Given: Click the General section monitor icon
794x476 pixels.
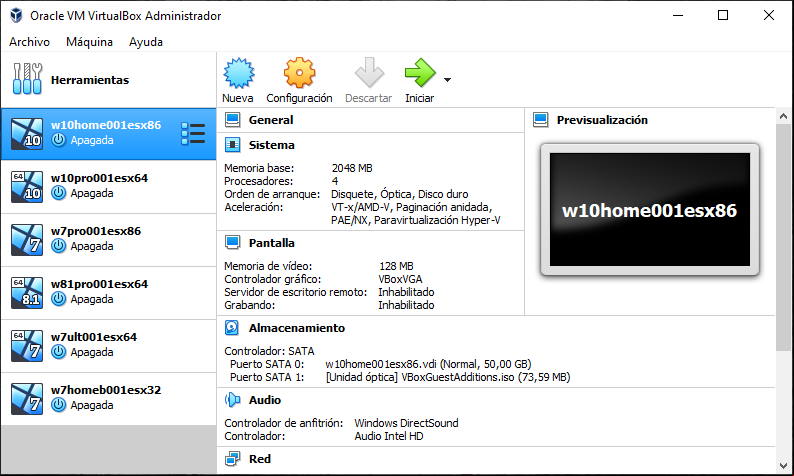Looking at the screenshot, I should tap(232, 120).
